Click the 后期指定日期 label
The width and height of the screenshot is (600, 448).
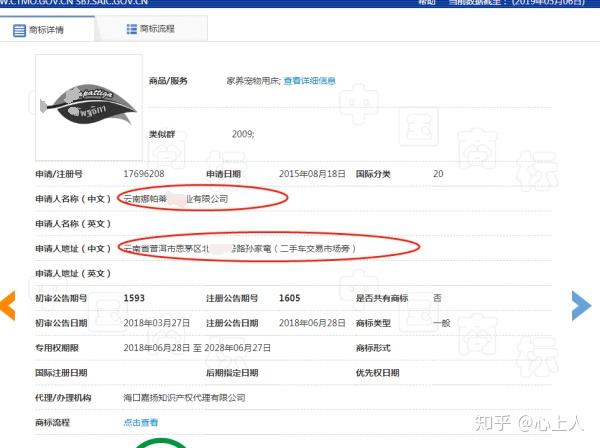pyautogui.click(x=232, y=373)
